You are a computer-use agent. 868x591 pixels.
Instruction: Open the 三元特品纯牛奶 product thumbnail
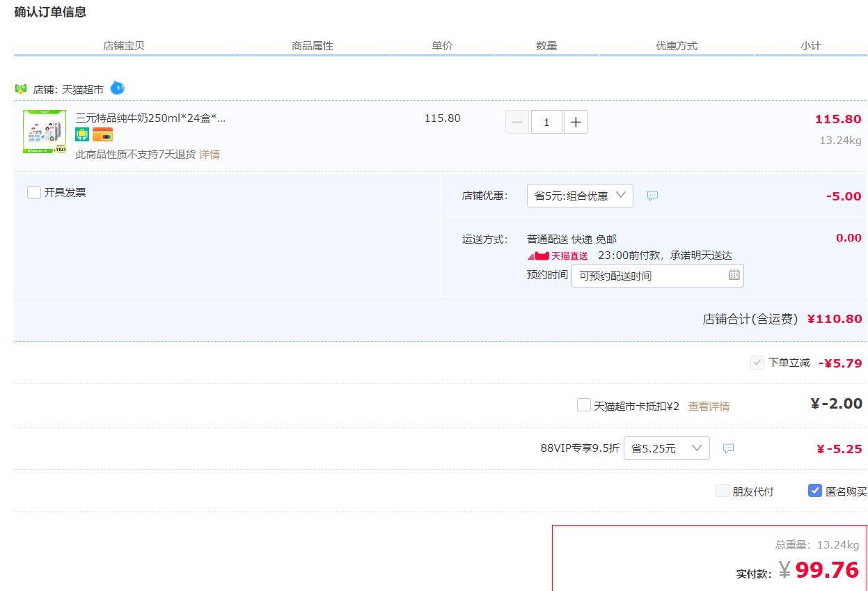[45, 132]
